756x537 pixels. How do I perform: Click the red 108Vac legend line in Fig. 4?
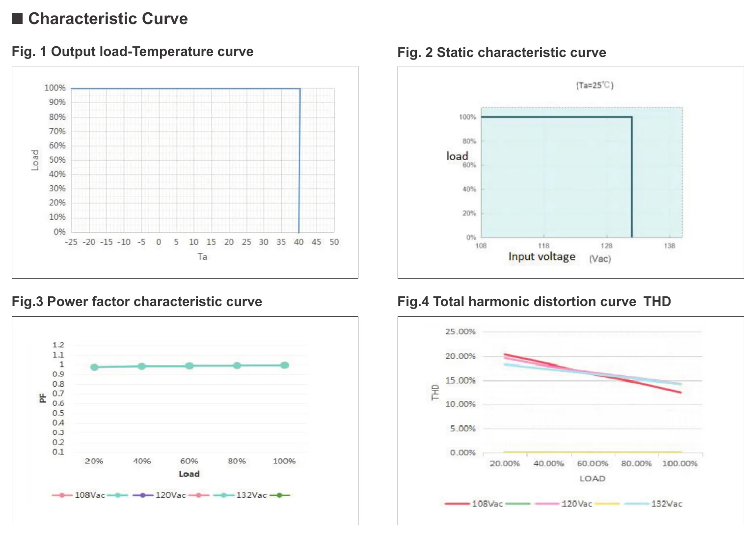coord(458,504)
